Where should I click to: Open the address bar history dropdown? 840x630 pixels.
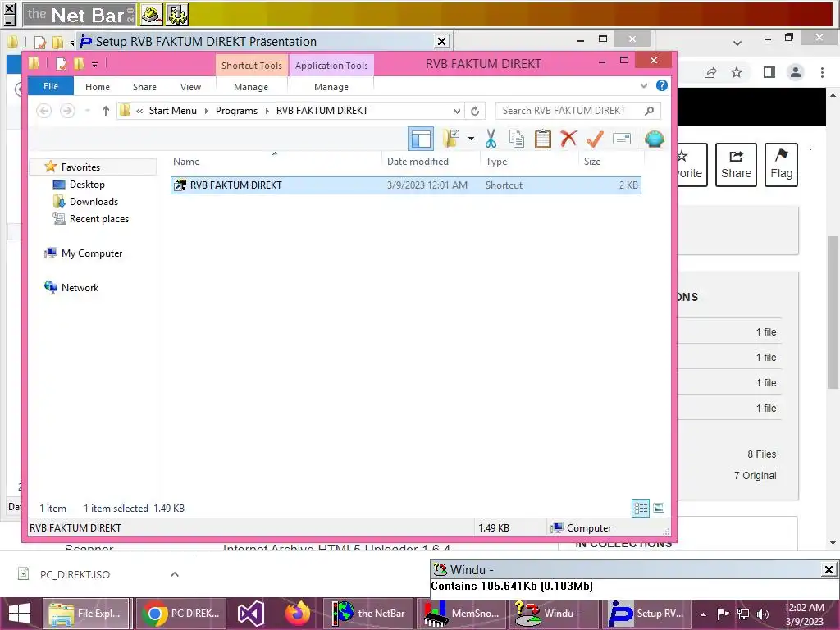tap(457, 111)
